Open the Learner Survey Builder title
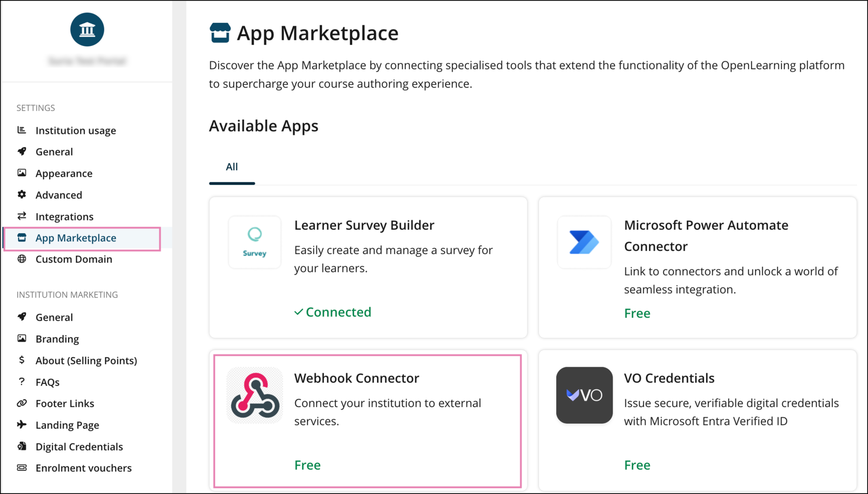 coord(364,225)
